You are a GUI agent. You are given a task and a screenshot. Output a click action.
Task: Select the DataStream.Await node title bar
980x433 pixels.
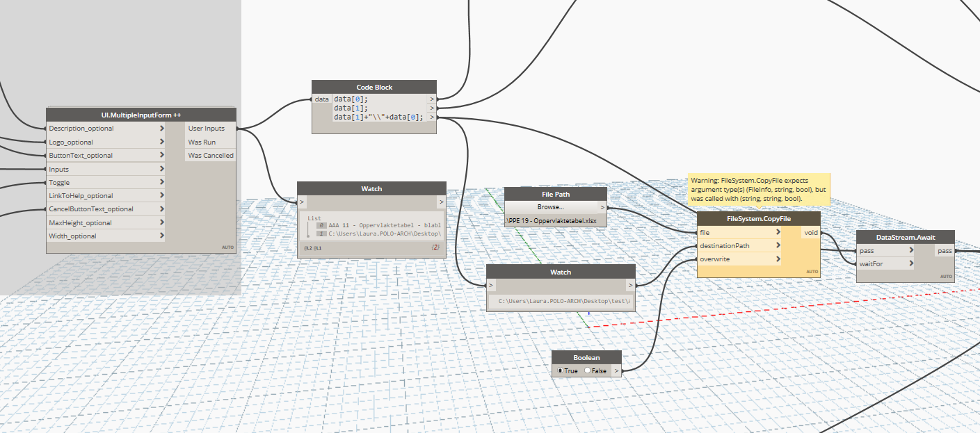tap(906, 238)
